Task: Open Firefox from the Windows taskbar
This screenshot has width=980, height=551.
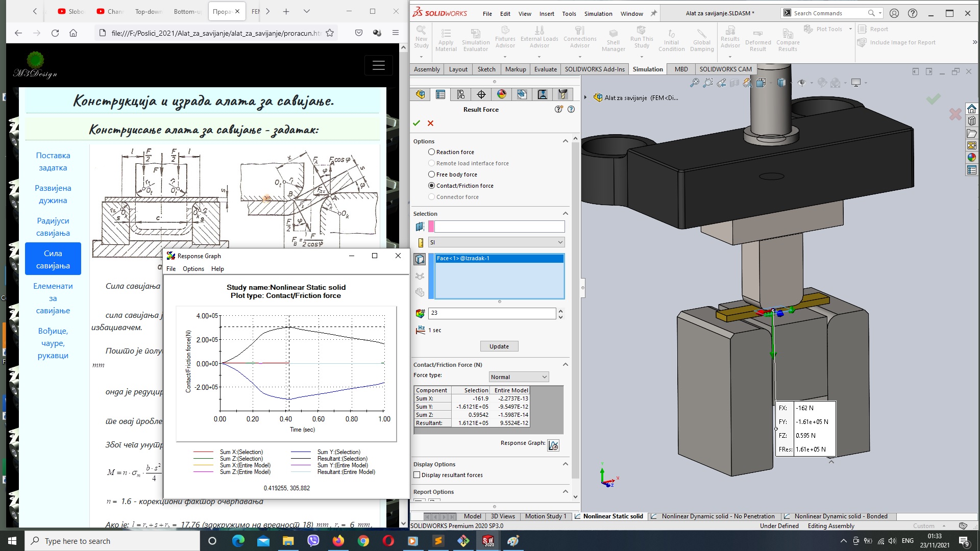Action: coord(338,541)
